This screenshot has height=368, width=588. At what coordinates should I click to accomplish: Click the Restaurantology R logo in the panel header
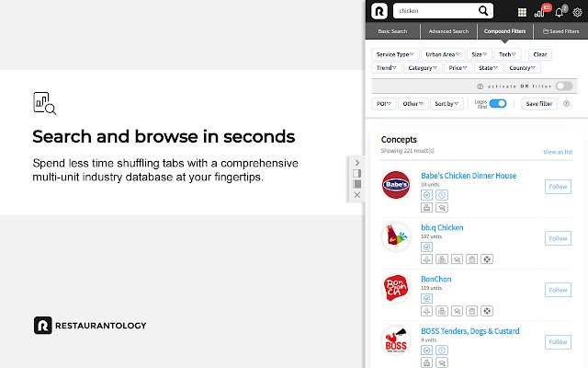pos(379,11)
